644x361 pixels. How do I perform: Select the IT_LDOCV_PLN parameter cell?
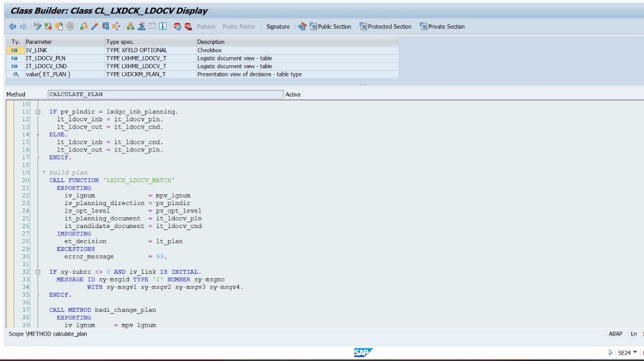point(64,58)
